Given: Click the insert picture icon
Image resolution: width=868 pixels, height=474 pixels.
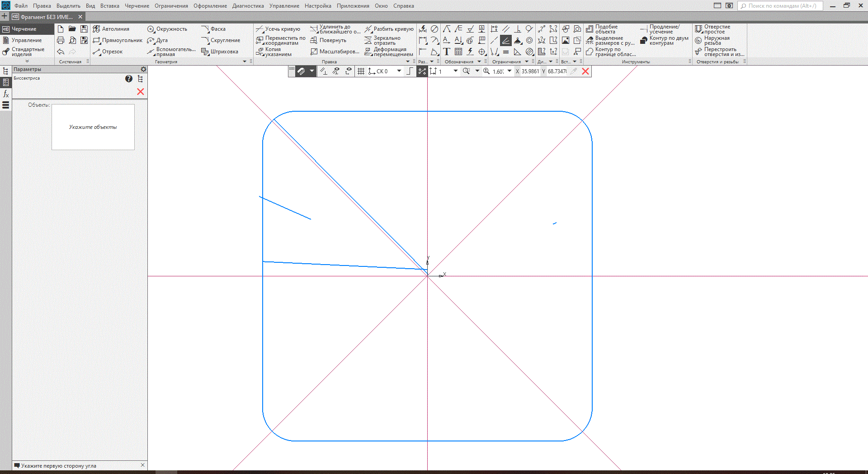Looking at the screenshot, I should [566, 40].
